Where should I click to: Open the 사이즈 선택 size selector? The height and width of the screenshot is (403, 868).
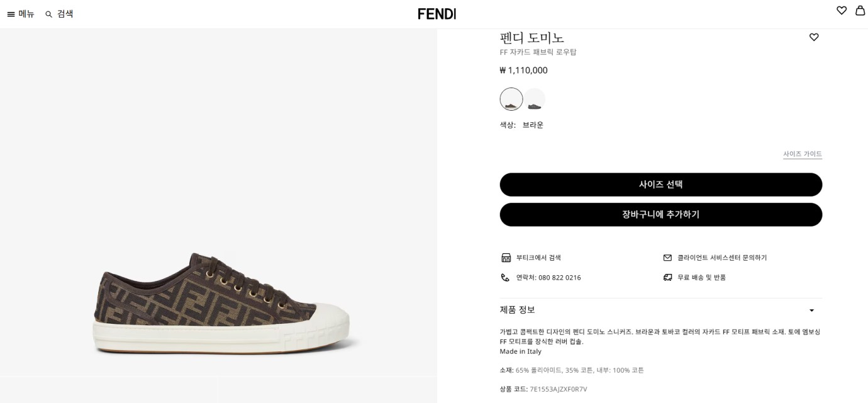coord(660,184)
